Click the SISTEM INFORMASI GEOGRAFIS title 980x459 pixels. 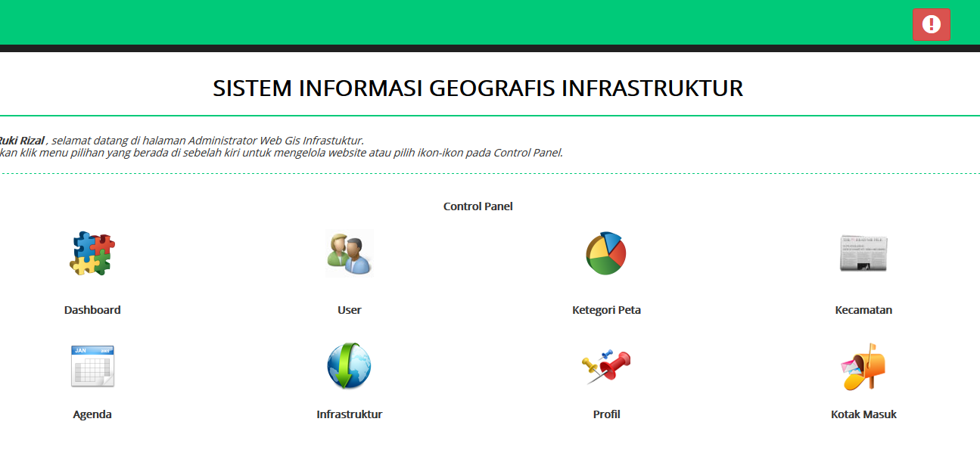pos(478,88)
